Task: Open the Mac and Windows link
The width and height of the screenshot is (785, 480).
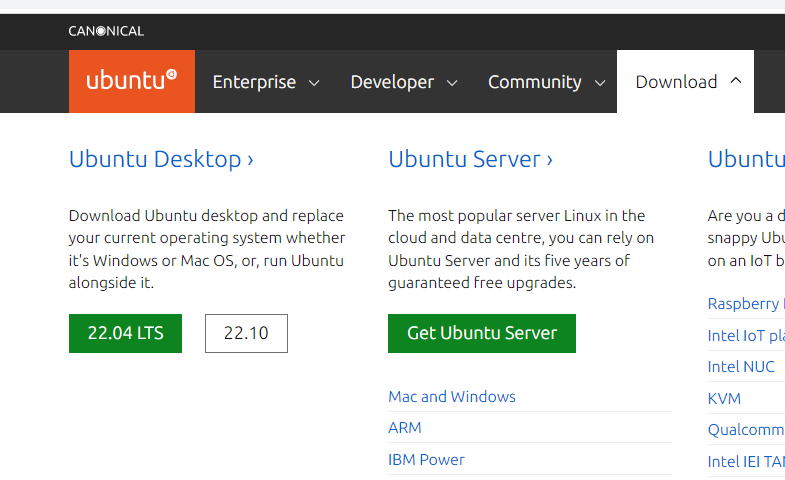Action: tap(452, 396)
